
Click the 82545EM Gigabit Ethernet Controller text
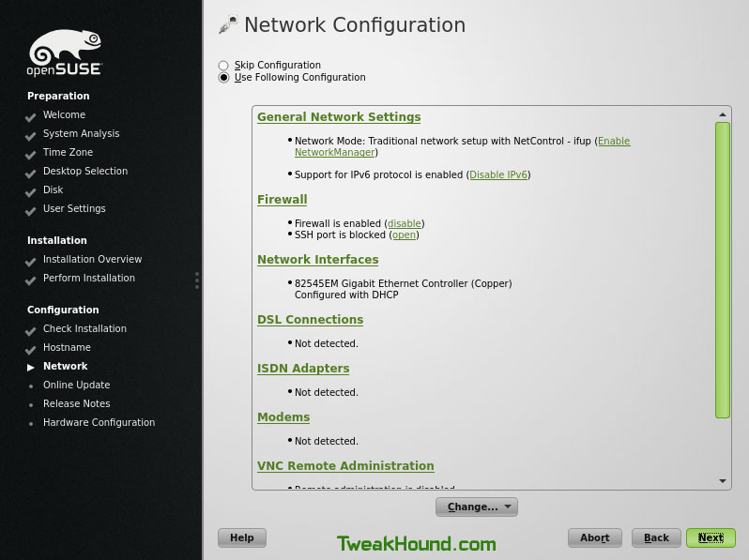coord(404,283)
